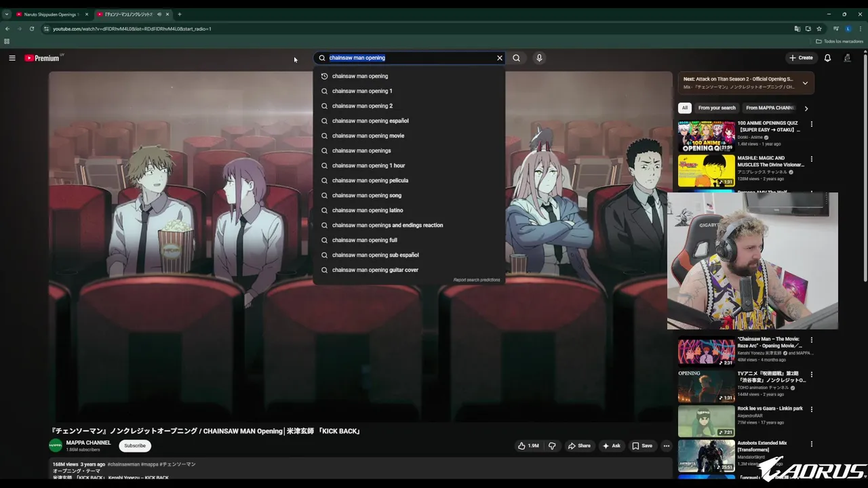
Task: Open the 'Rock lee vs Gaara' thumbnail
Action: point(706,421)
